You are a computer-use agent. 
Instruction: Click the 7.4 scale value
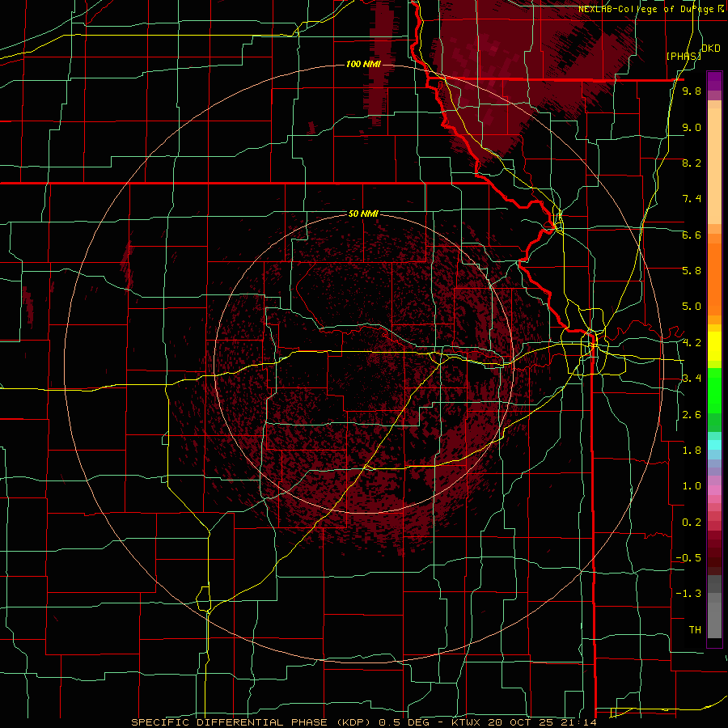[x=692, y=199]
